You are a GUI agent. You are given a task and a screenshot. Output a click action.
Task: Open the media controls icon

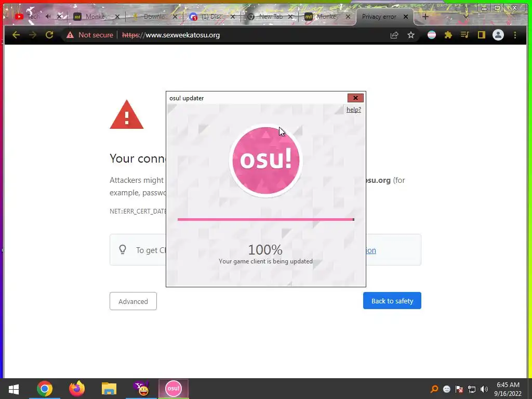[465, 35]
